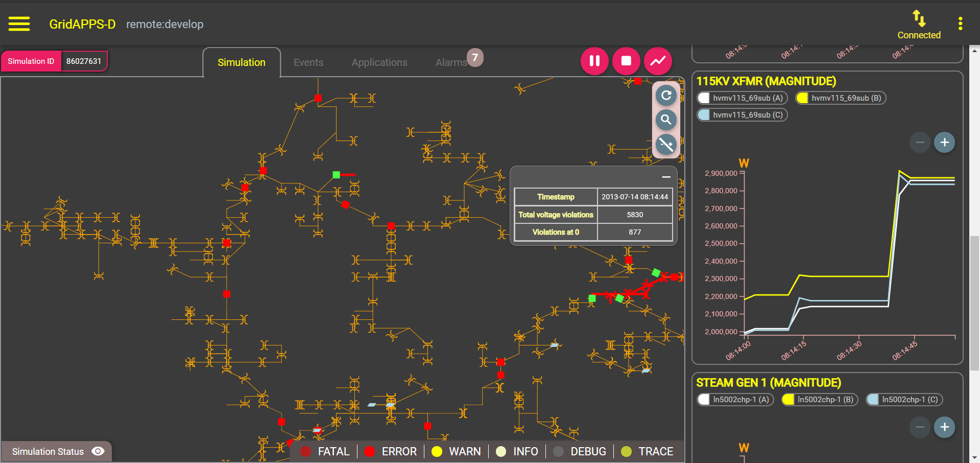This screenshot has height=463, width=980.
Task: Click the Connected status arrows icon
Action: click(x=919, y=18)
